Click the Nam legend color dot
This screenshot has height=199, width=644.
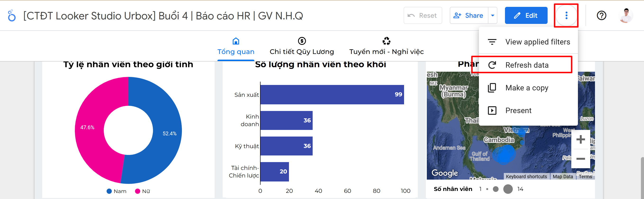tap(109, 191)
